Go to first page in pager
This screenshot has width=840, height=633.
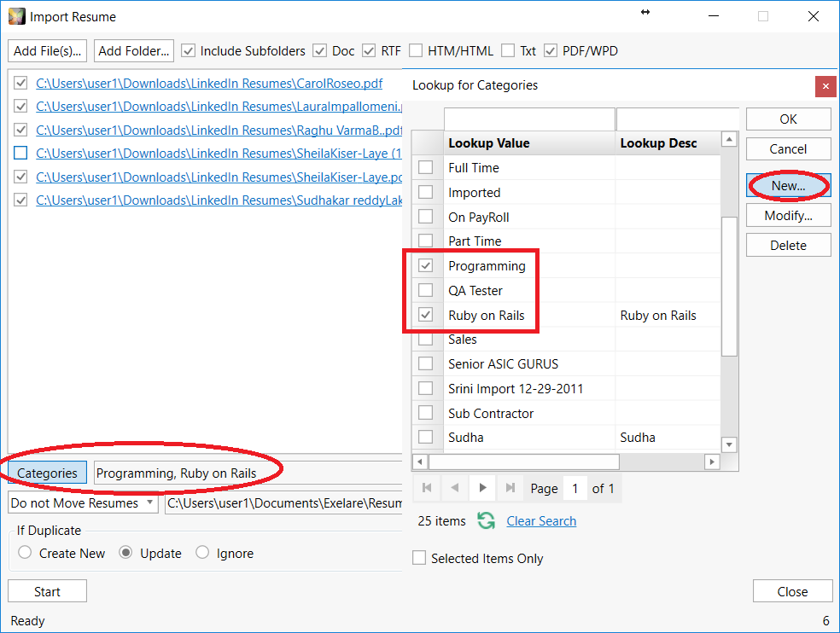[x=427, y=488]
